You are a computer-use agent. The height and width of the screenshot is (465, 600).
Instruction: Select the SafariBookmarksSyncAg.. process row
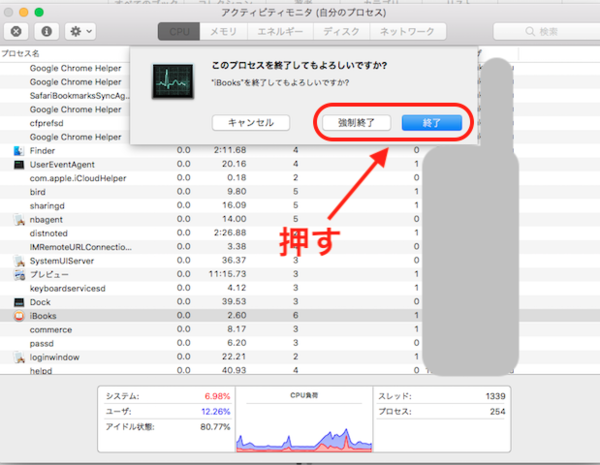tap(65, 96)
